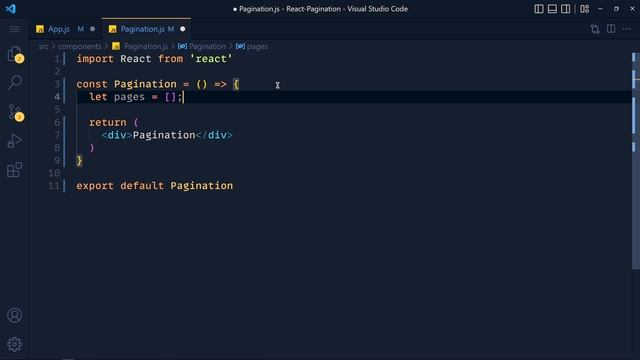This screenshot has height=360, width=640.
Task: Restore down the VS Code window
Action: 616,9
